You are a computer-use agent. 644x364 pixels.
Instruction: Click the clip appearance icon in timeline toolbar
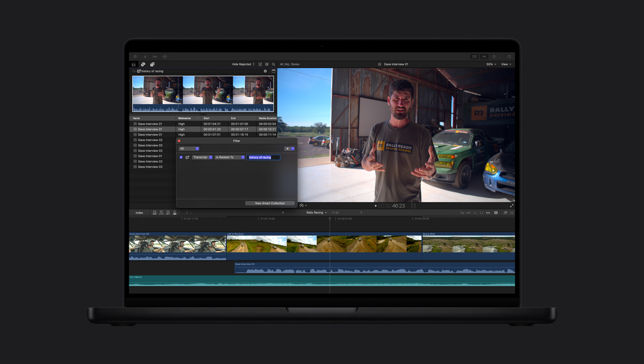[x=496, y=213]
